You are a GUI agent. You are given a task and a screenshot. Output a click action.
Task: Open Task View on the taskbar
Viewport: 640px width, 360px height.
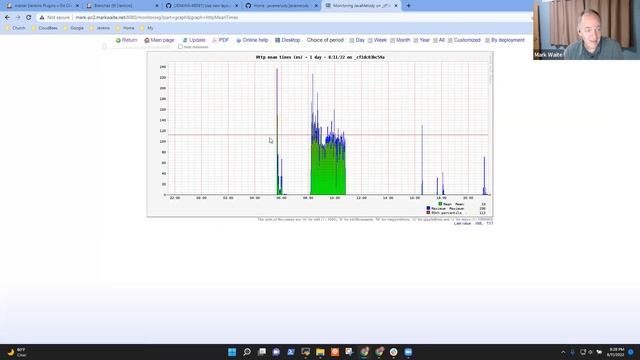(262, 352)
